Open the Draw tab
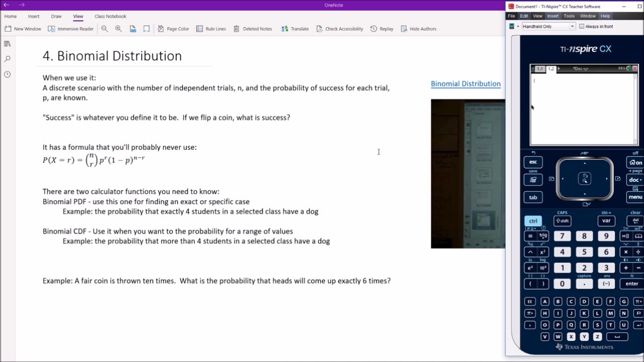The width and height of the screenshot is (644, 362). pyautogui.click(x=56, y=16)
